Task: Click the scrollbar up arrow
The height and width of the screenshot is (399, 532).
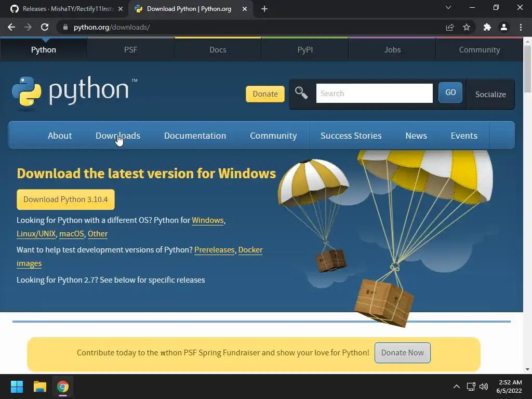Action: click(x=527, y=42)
